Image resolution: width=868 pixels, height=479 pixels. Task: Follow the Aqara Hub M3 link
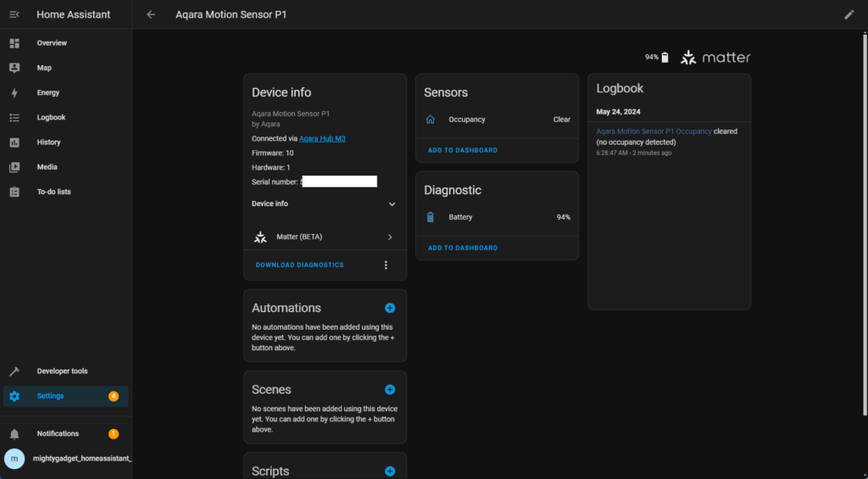point(322,138)
